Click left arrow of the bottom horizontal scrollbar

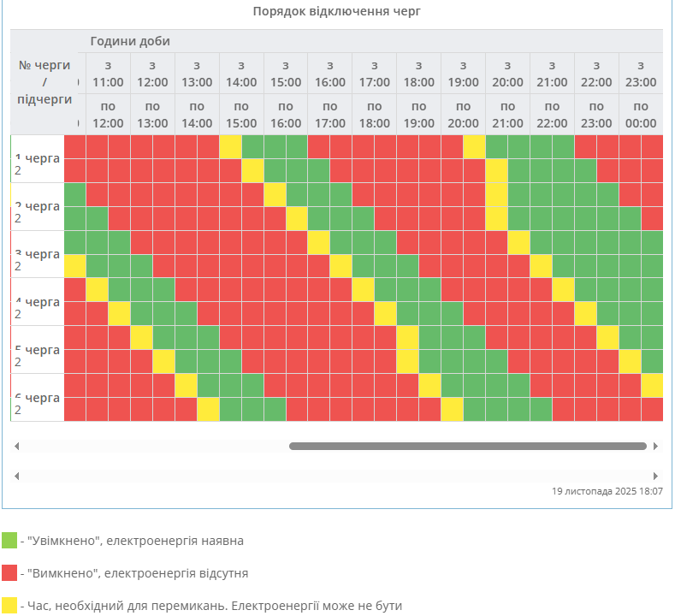pos(16,476)
